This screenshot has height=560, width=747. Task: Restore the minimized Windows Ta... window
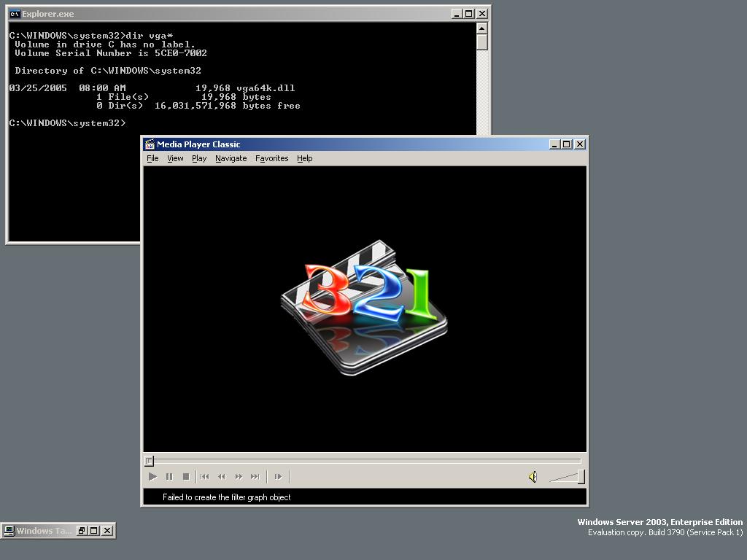(x=82, y=531)
